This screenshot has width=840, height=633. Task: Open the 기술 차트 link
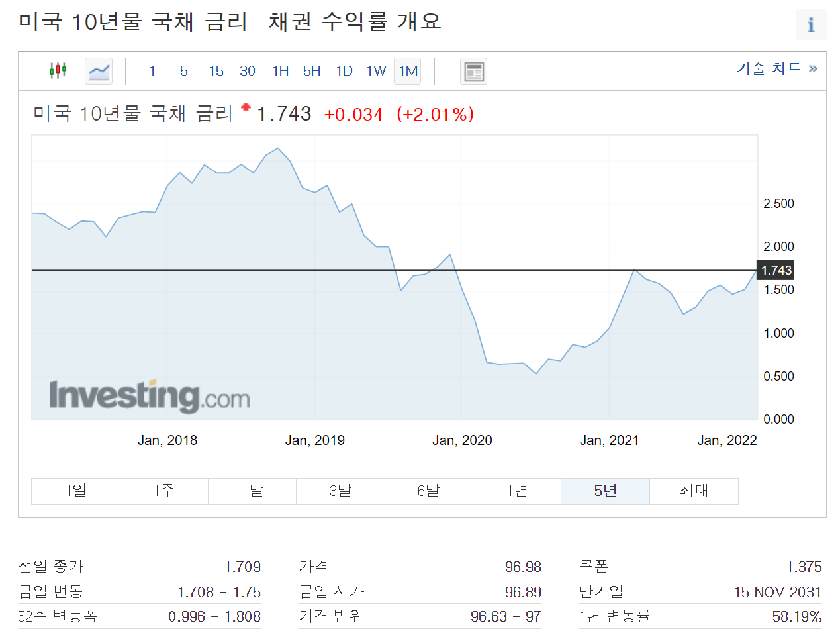pyautogui.click(x=776, y=68)
